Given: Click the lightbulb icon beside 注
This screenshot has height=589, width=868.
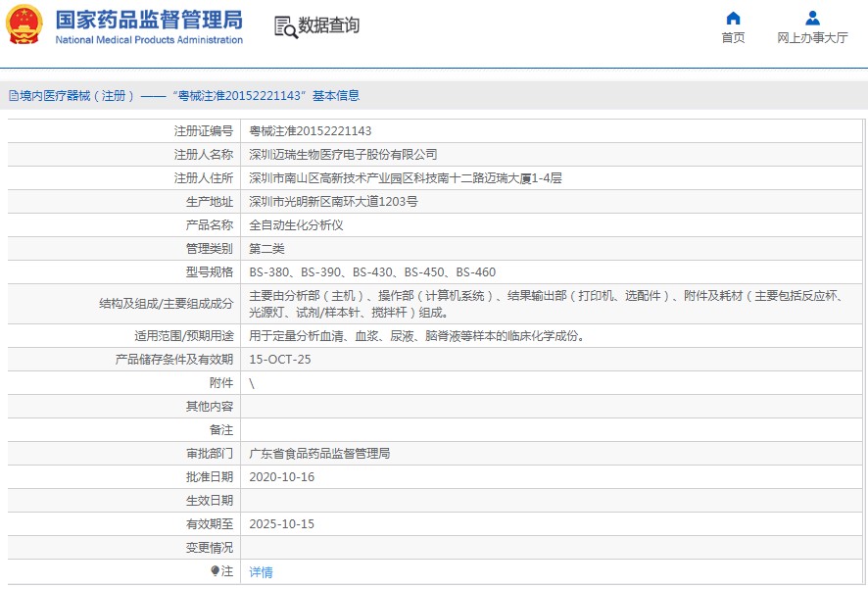Looking at the screenshot, I should click(215, 570).
